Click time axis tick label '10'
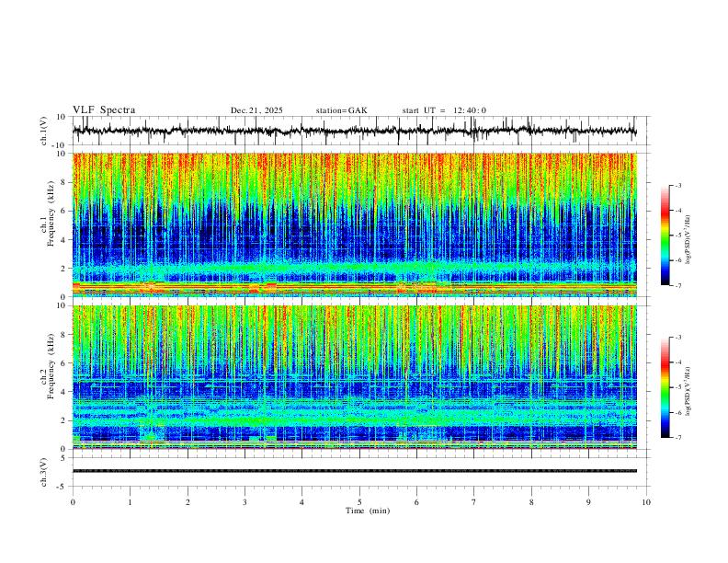This screenshot has width=728, height=563. [x=646, y=502]
